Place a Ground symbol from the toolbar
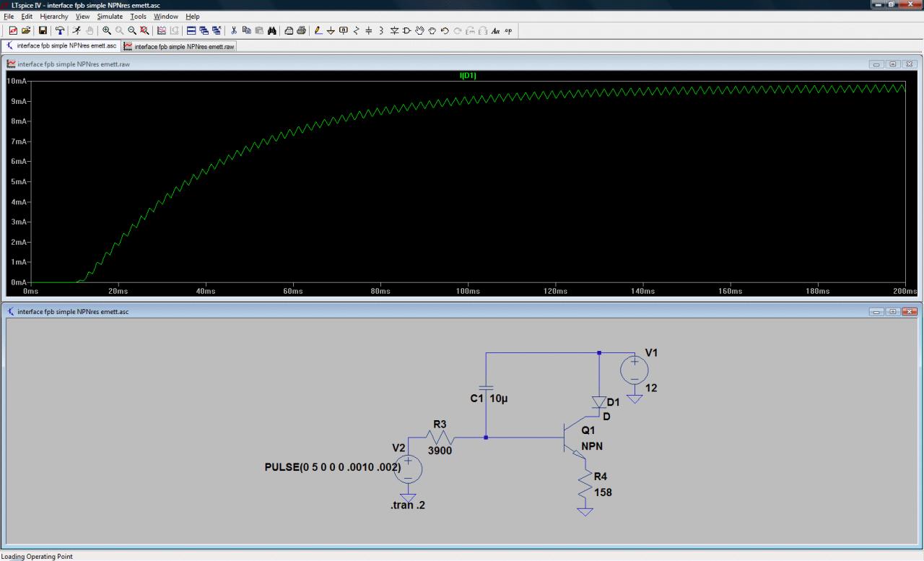924x561 pixels. coord(331,30)
